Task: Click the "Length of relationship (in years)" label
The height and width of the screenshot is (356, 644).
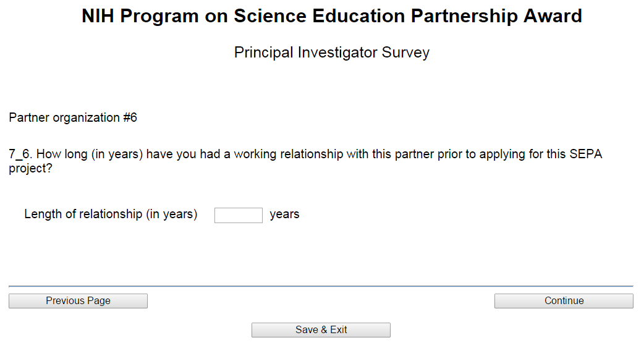Action: pos(111,214)
